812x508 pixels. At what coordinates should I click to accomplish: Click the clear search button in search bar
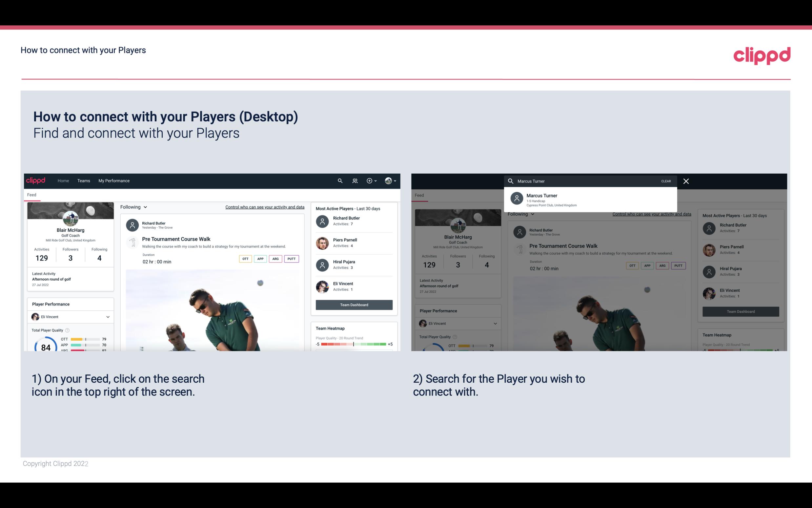pos(666,181)
